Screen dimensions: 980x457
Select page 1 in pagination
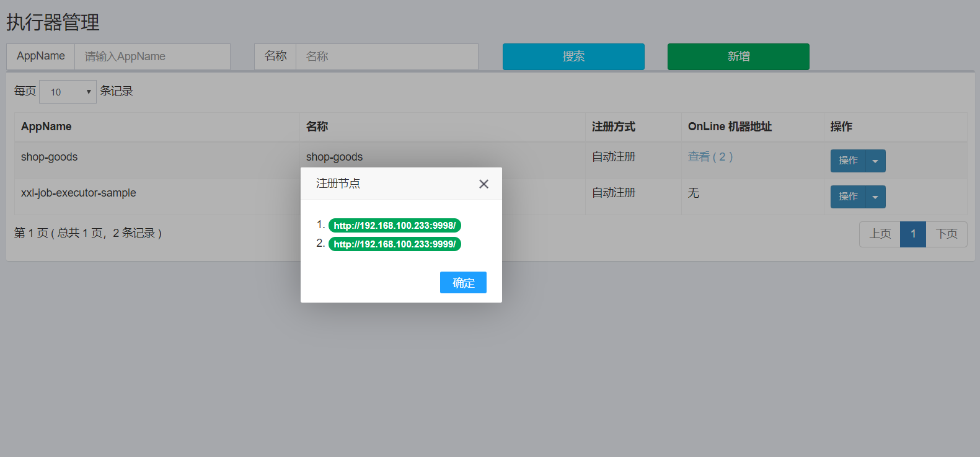[x=913, y=234]
